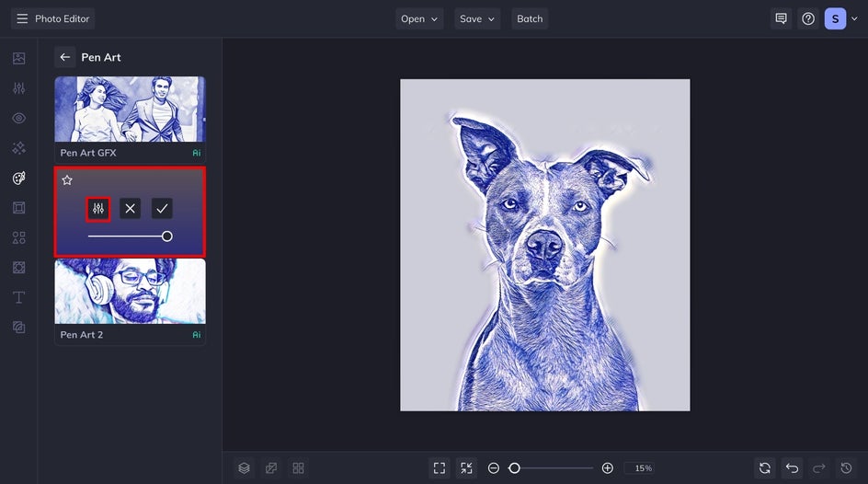Open the Overlays sidebar tab

click(18, 268)
